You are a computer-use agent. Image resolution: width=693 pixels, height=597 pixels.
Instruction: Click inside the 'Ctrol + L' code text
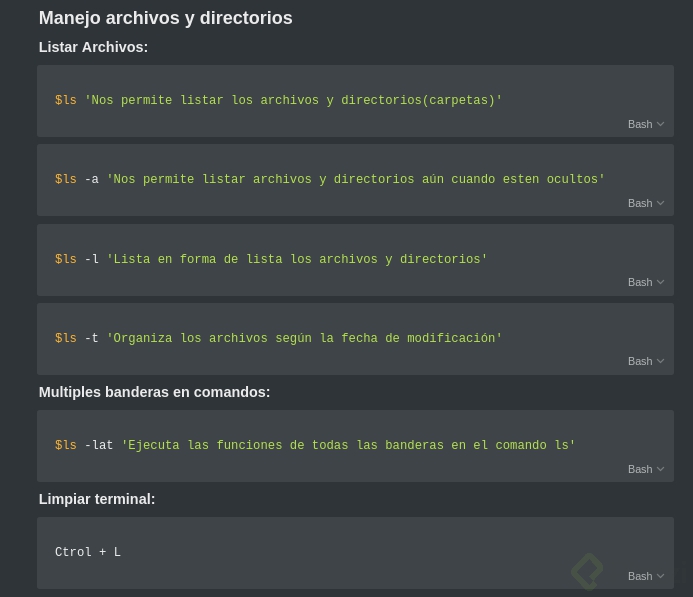pos(88,553)
